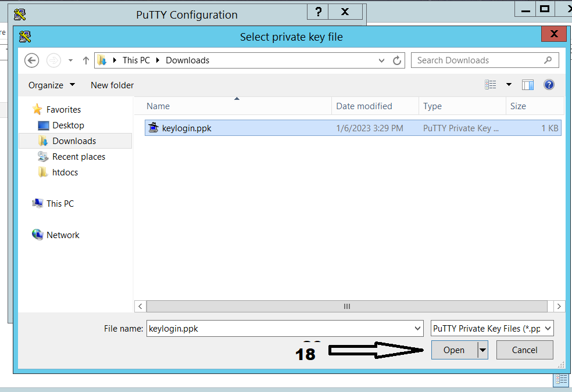
Task: Open the help question mark icon
Action: [549, 85]
